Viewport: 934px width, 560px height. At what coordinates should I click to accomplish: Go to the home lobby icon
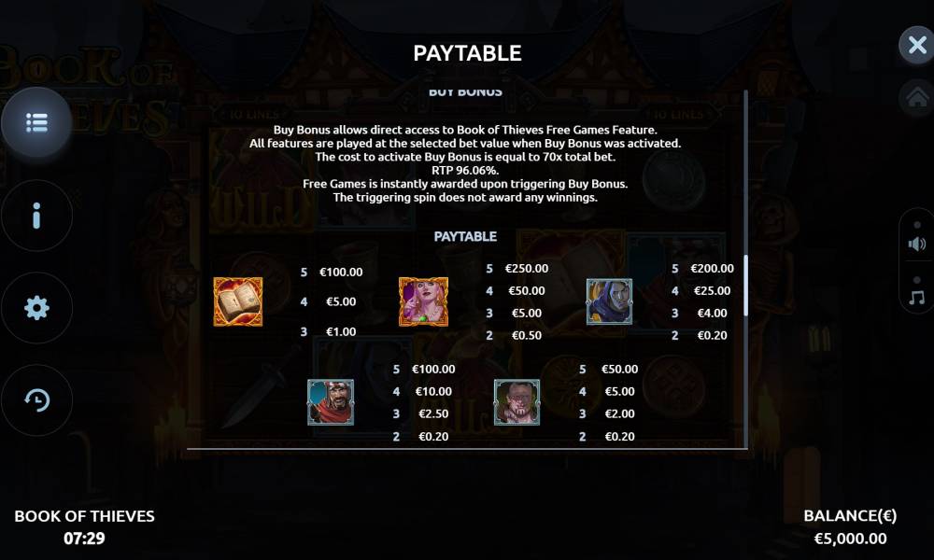coord(917,97)
